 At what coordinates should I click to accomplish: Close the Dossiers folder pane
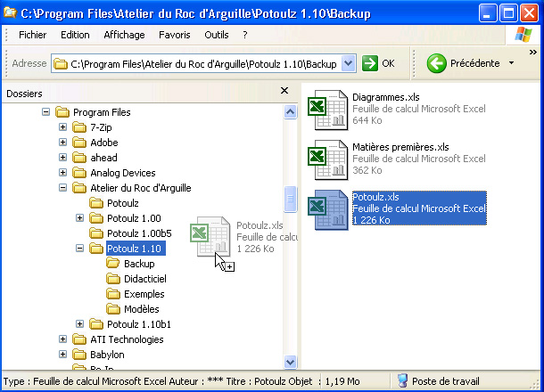coord(284,91)
